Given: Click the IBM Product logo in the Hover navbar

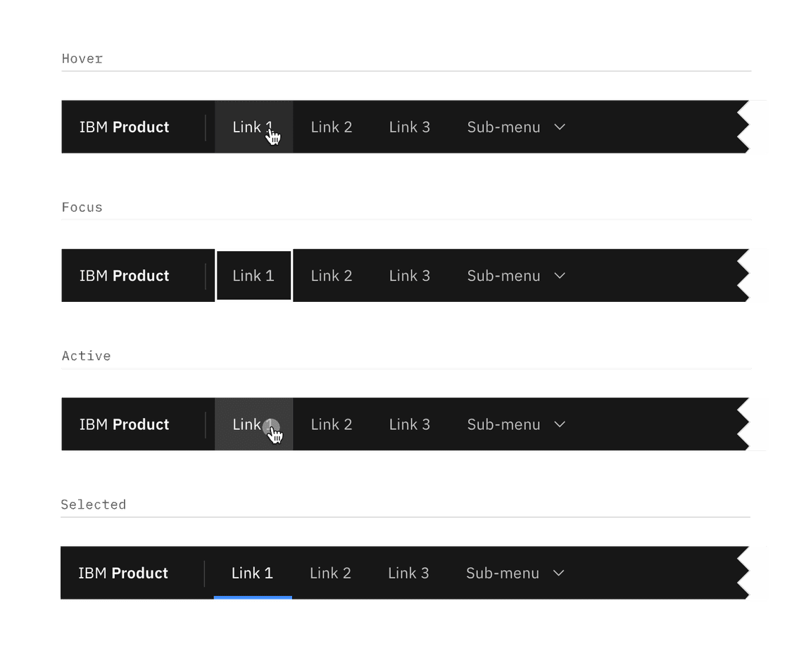Looking at the screenshot, I should 124,127.
